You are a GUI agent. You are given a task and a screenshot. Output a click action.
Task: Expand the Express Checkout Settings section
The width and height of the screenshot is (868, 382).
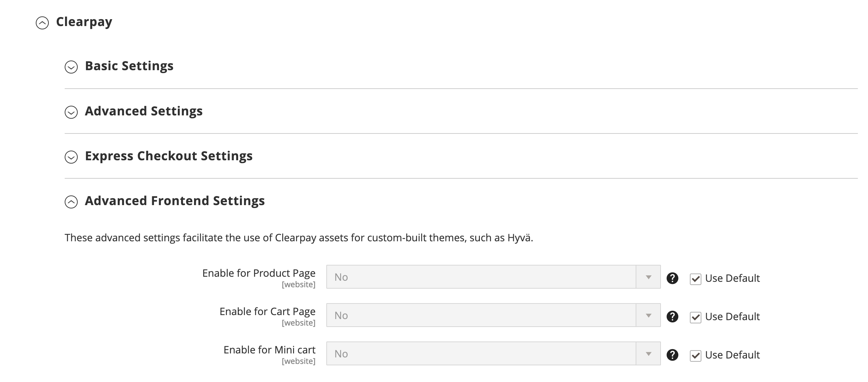pos(168,157)
